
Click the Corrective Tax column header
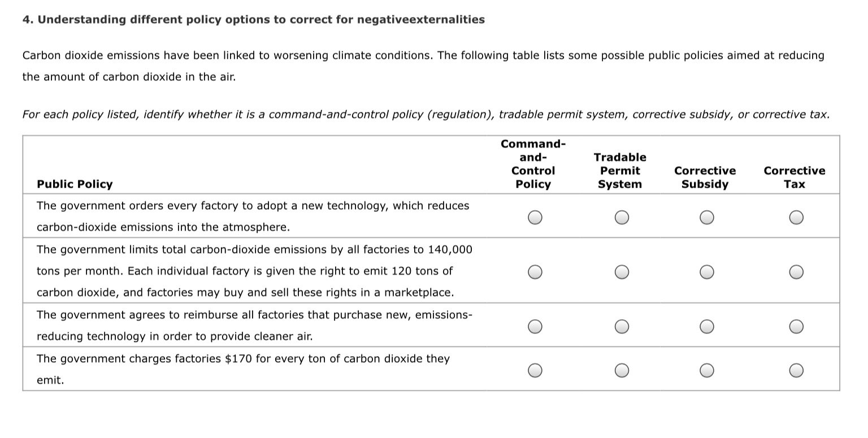(x=795, y=177)
